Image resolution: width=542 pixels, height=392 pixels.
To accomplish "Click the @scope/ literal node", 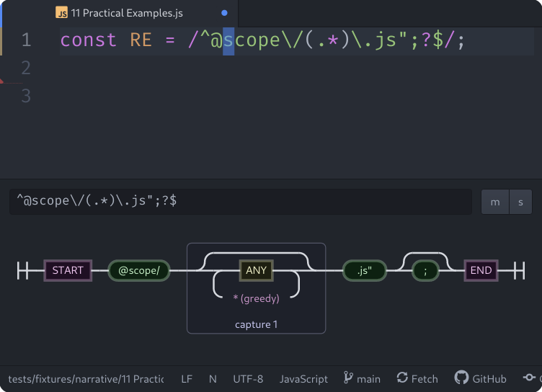I will point(139,271).
